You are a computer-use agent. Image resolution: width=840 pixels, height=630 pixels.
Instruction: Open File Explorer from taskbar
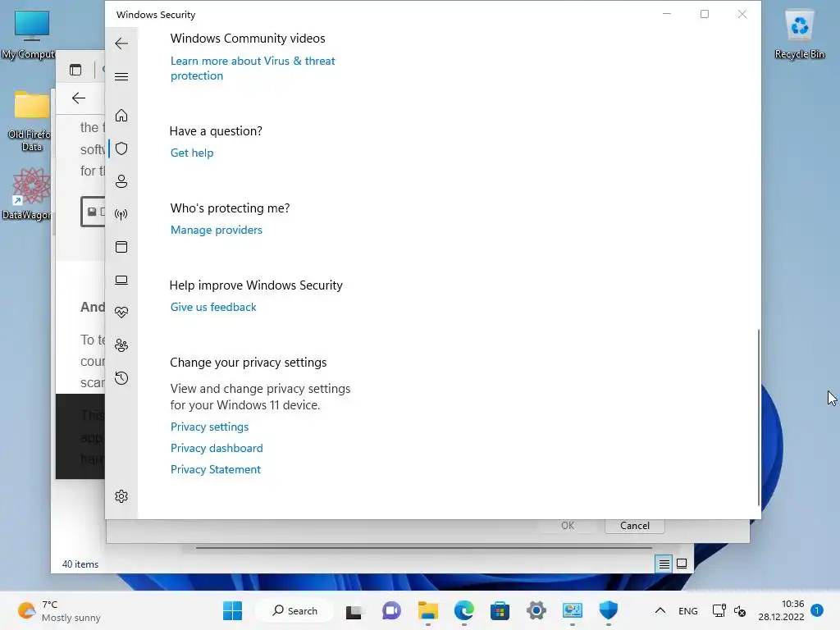tap(428, 610)
